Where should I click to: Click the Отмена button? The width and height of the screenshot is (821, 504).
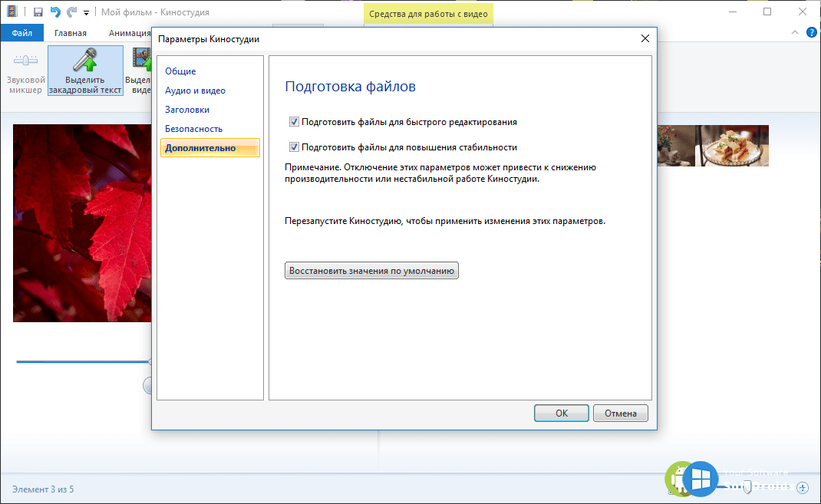tap(621, 413)
